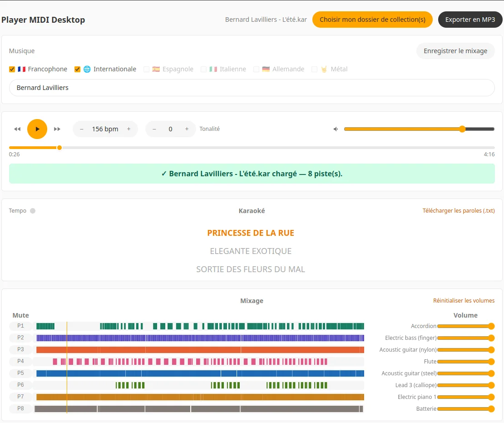Click the loaded file status message

pos(252,174)
